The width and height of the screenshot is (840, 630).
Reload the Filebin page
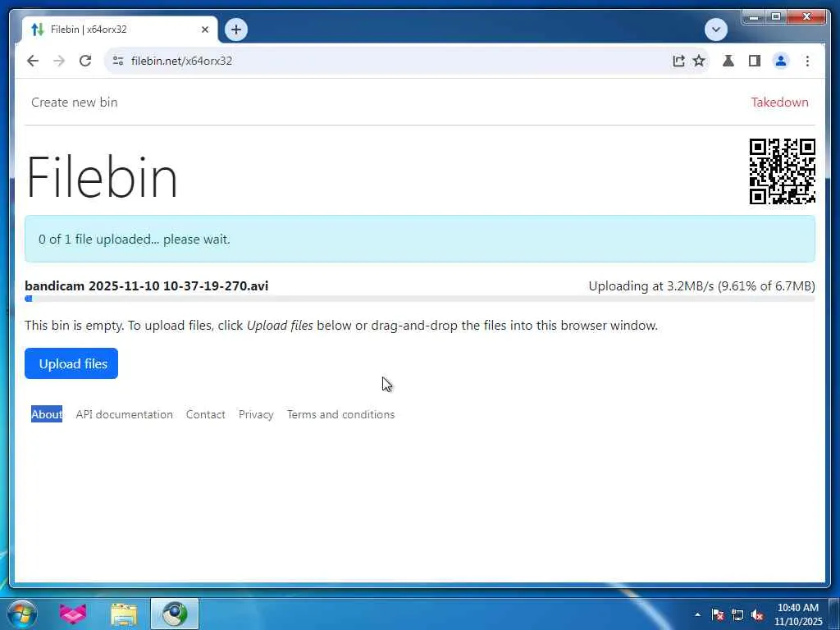click(85, 61)
